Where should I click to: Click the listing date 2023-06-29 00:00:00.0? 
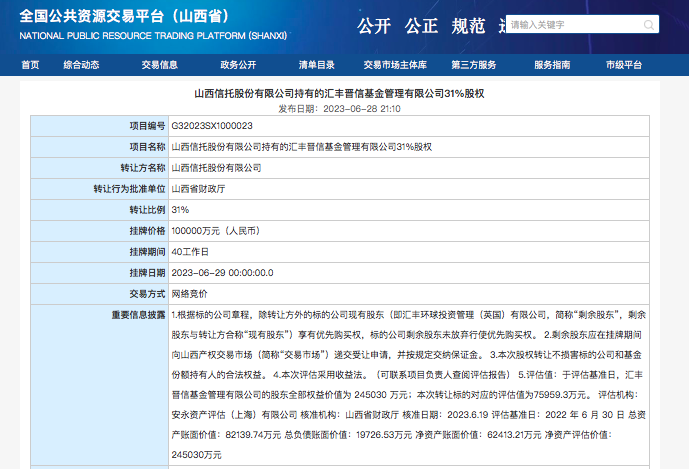pos(222,273)
